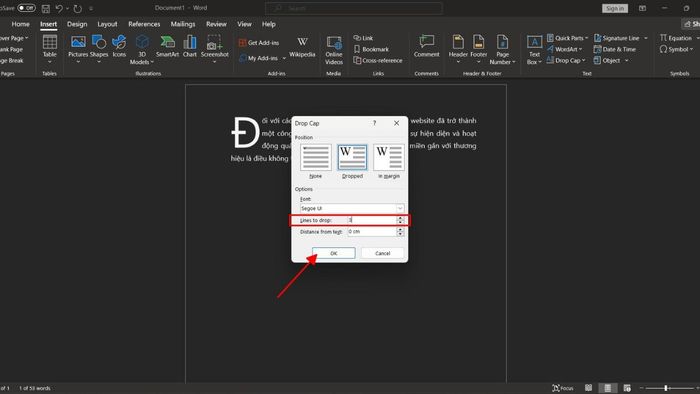The height and width of the screenshot is (394, 700).
Task: Open the Mailings tab
Action: point(183,24)
